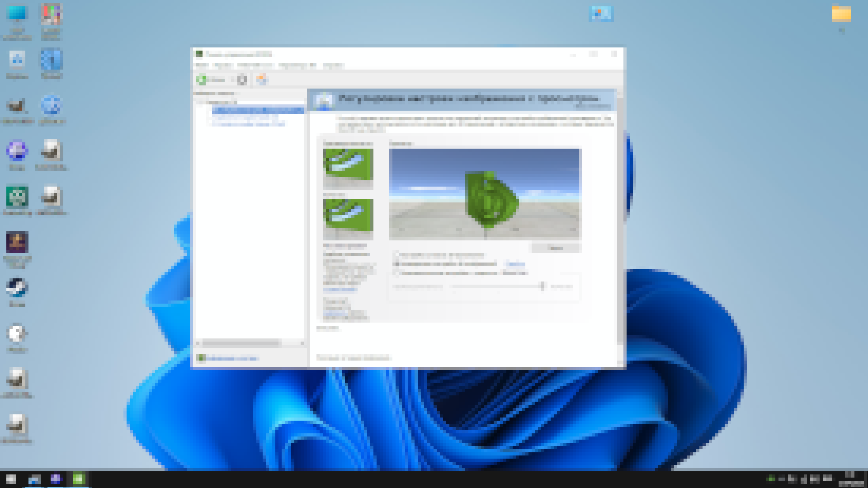Collapse the 3D Settings tree node
The height and width of the screenshot is (488, 868).
tap(199, 103)
